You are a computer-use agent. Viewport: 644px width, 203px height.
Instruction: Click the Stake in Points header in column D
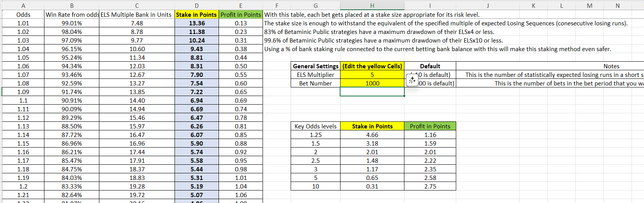[197, 14]
